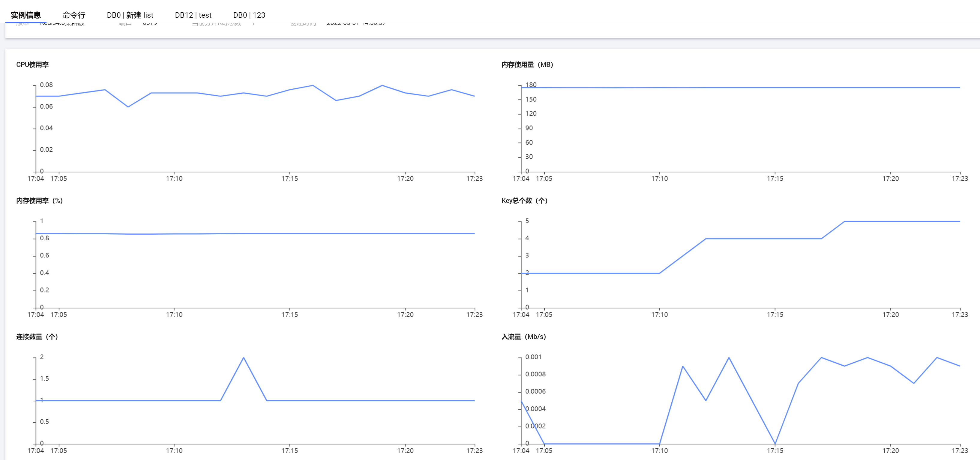Click the 17:23 tick on 内存使用率 chart
The image size is (980, 460).
pyautogui.click(x=475, y=315)
